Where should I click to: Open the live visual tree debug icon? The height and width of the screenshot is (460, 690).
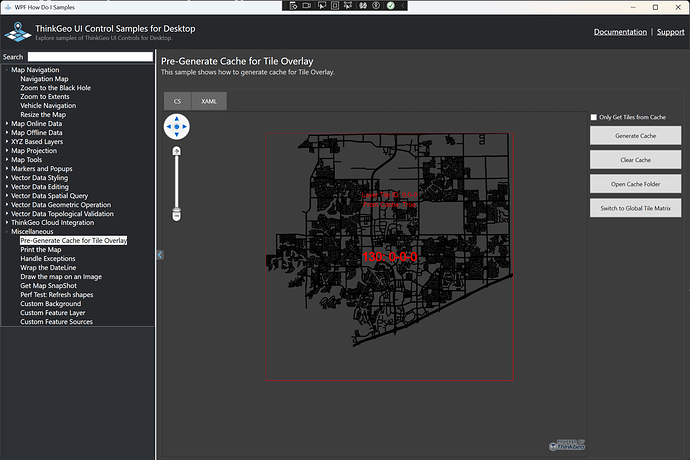(x=294, y=6)
